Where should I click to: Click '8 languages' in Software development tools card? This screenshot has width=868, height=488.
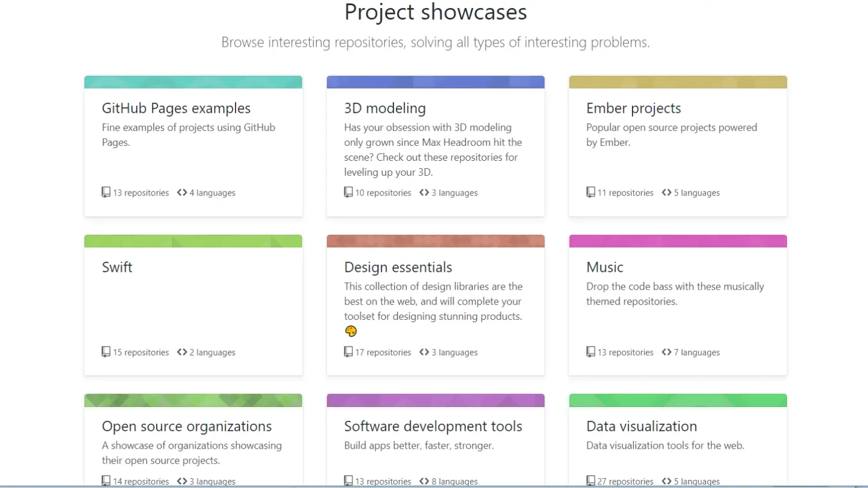(455, 481)
